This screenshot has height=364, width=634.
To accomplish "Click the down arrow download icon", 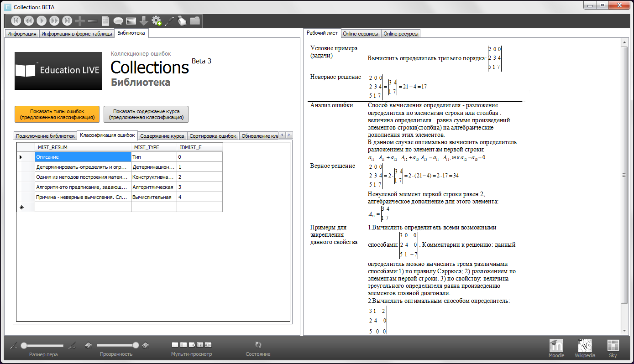I will pyautogui.click(x=144, y=21).
